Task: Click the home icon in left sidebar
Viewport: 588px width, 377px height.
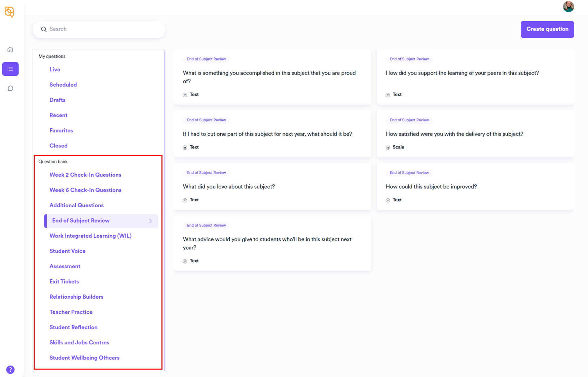Action: [x=10, y=50]
